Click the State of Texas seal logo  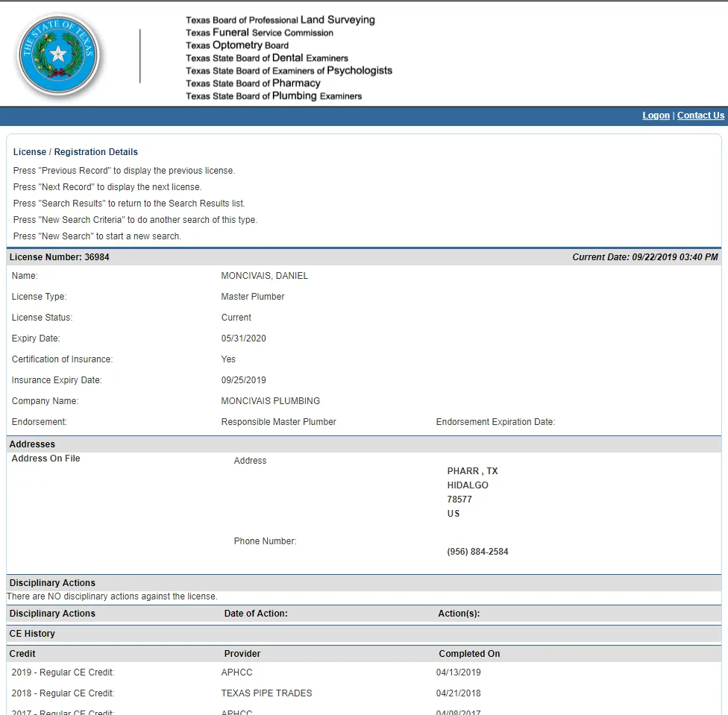tap(57, 56)
